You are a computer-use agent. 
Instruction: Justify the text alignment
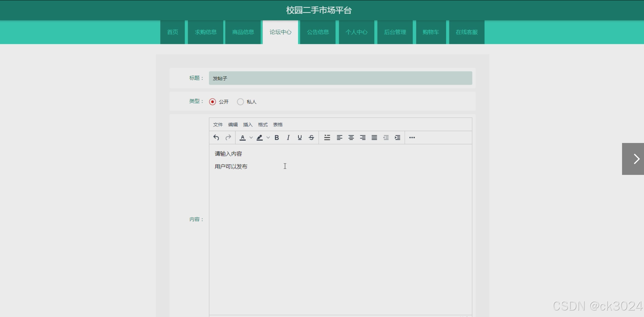point(374,138)
